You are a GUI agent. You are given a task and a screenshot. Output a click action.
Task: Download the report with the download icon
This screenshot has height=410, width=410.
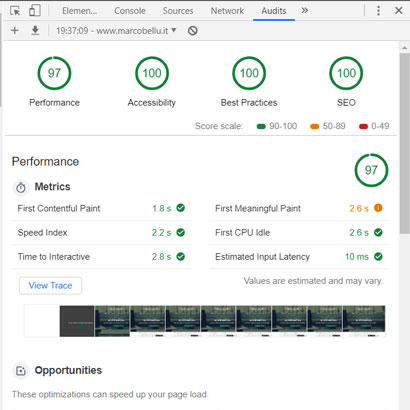[35, 31]
